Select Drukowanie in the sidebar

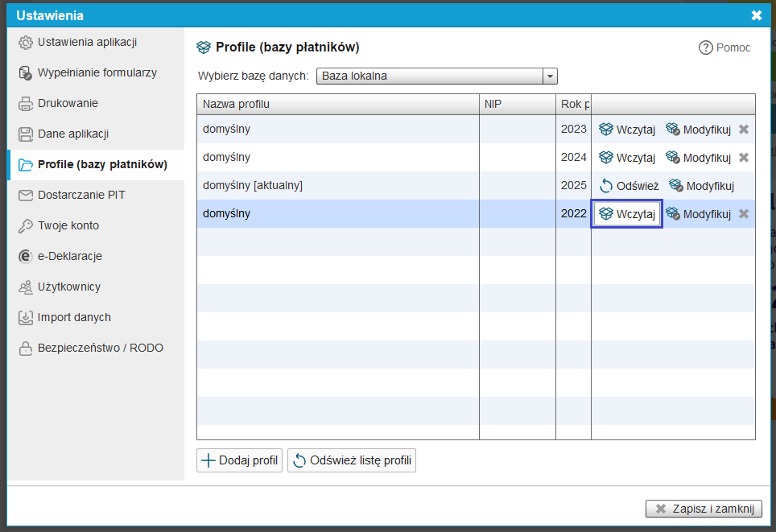(x=68, y=103)
